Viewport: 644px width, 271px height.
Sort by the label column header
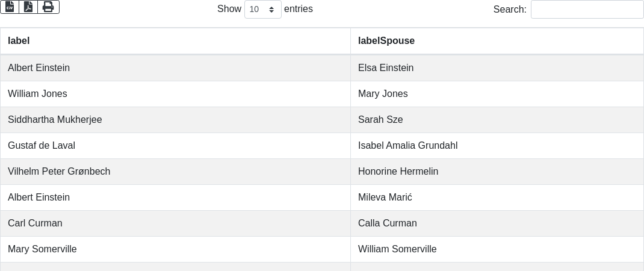pos(19,41)
